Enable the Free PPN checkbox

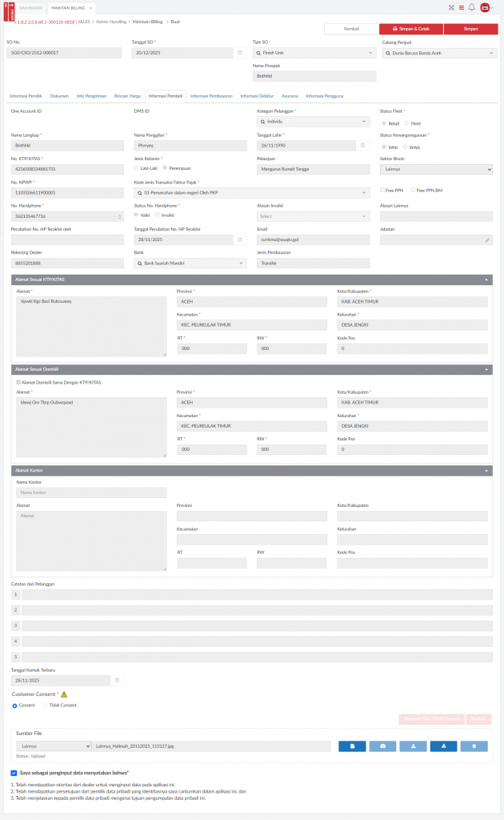pos(382,190)
